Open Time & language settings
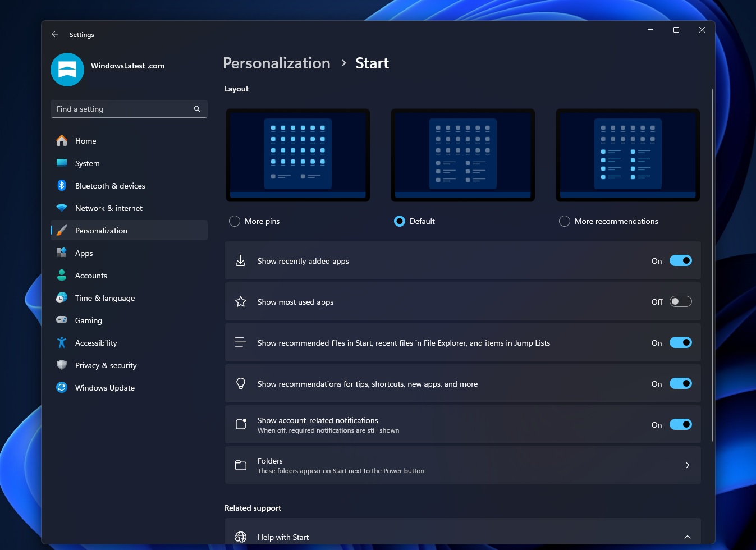756x550 pixels. 129,298
